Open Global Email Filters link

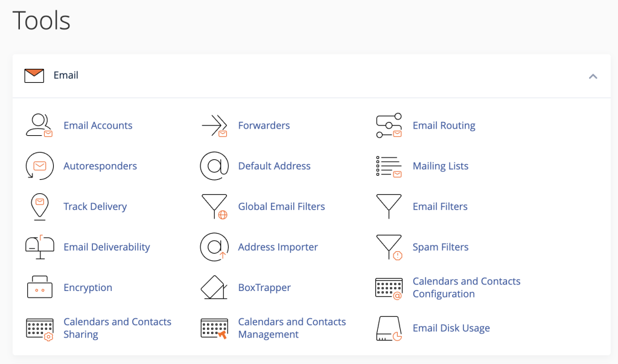[x=282, y=206]
